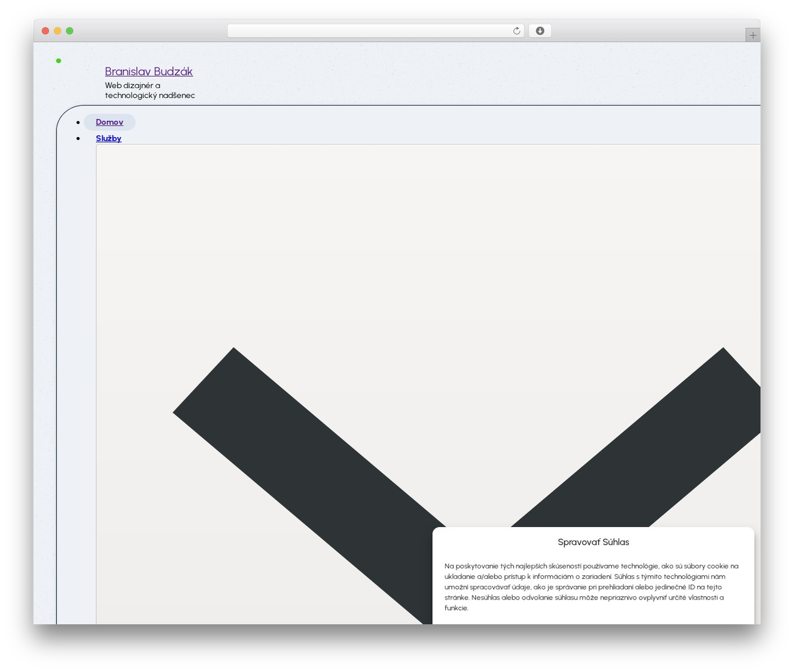Image resolution: width=794 pixels, height=672 pixels.
Task: Add a new browser tab with plus
Action: point(752,35)
